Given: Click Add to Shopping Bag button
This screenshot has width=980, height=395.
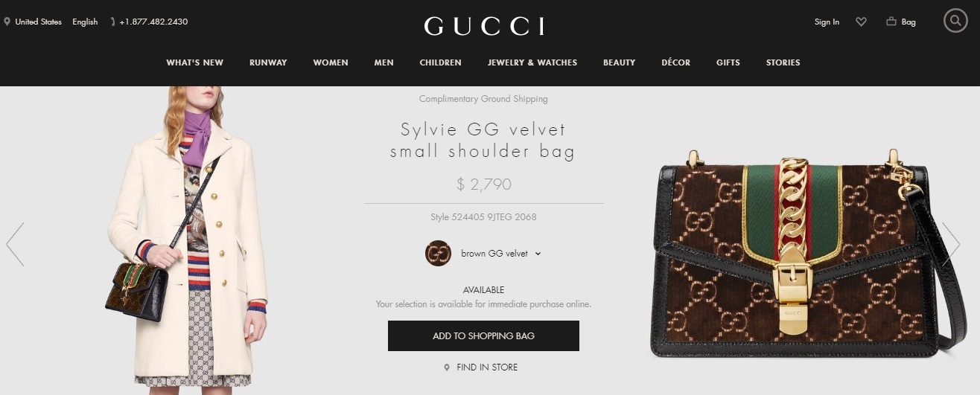Looking at the screenshot, I should 483,335.
